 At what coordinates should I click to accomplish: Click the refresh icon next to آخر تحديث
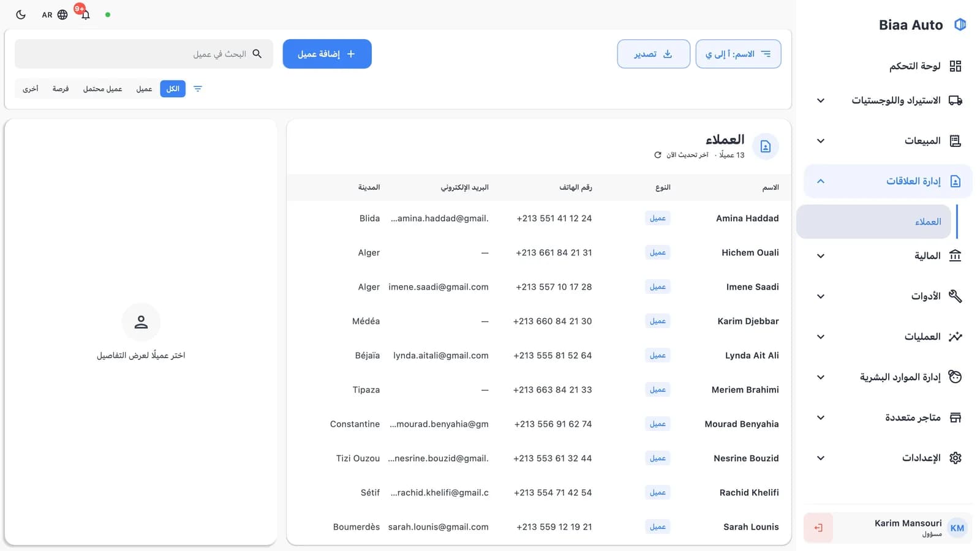pos(658,155)
